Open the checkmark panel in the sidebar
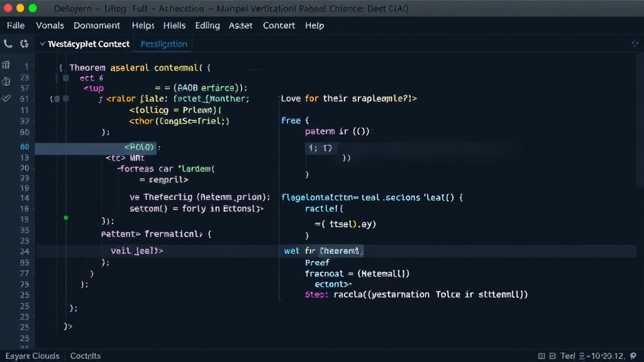Viewport: 644px width, 362px height. 6,98
